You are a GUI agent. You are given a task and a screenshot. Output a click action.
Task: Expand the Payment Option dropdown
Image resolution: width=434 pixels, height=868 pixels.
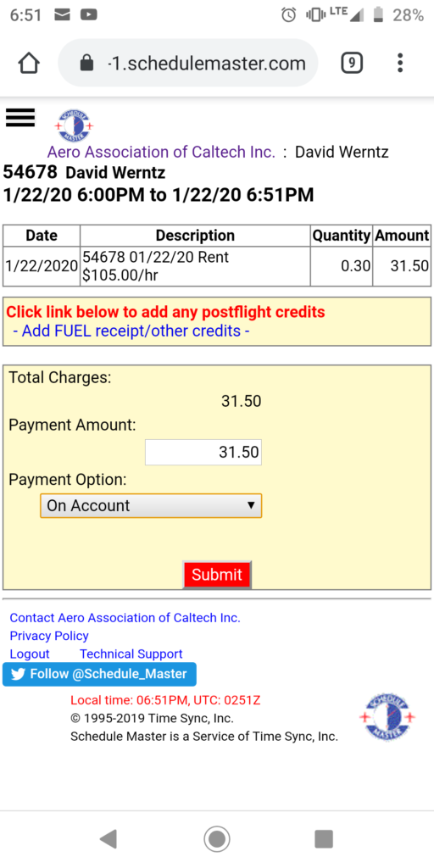tap(151, 505)
